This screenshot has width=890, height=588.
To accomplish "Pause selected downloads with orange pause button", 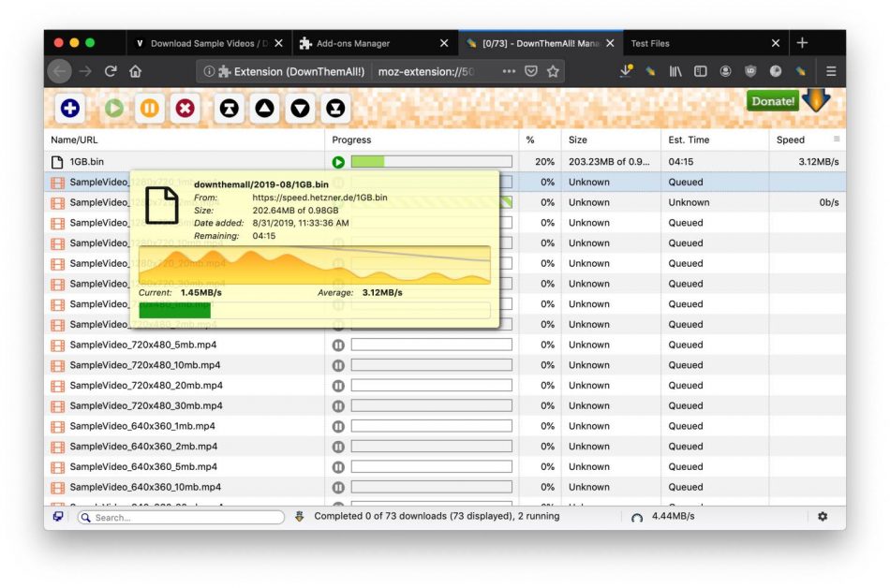I will point(149,109).
